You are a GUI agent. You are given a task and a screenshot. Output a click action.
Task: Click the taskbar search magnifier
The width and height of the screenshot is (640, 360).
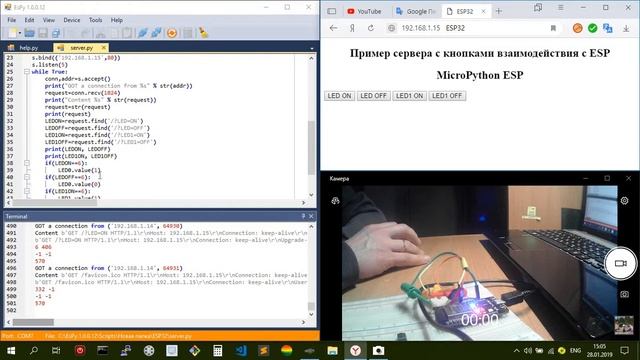(x=34, y=351)
